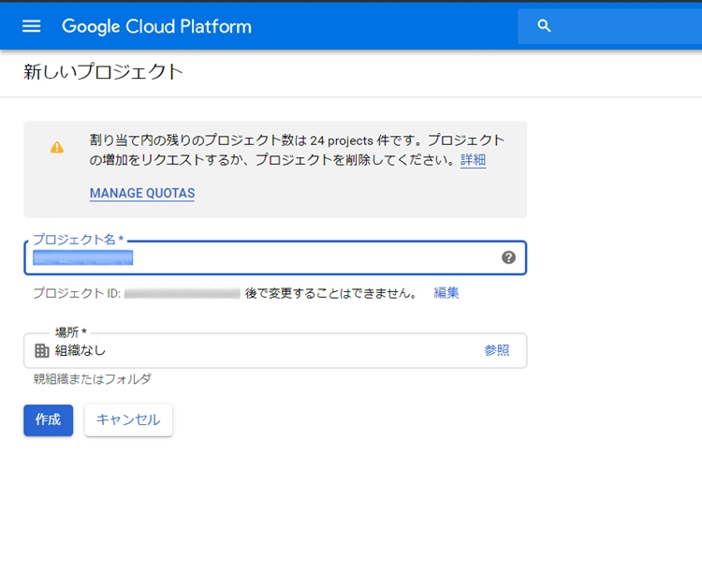Click the Google Cloud Platform logo
702x588 pixels.
[x=156, y=26]
